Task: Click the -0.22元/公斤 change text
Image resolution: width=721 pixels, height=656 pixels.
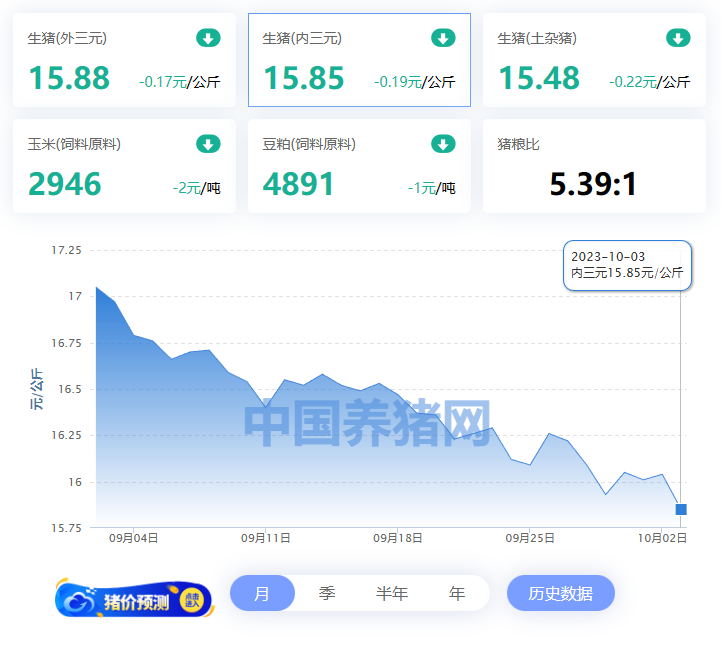Action: tap(650, 82)
